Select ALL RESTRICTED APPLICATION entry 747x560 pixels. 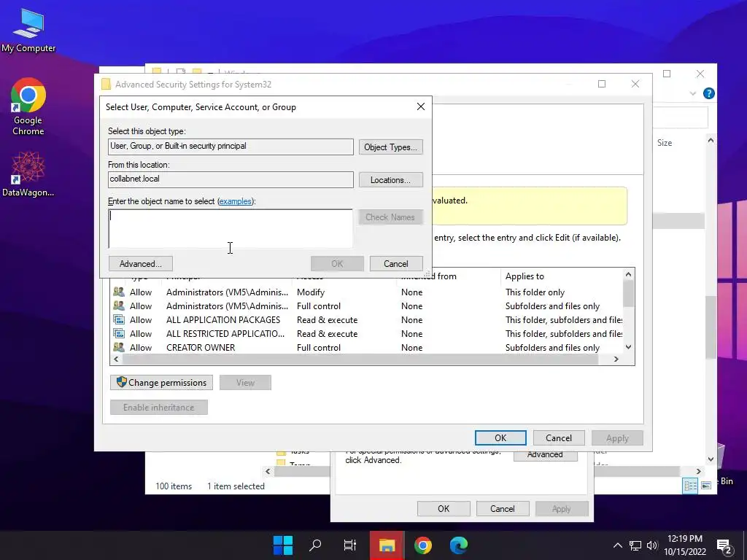click(x=367, y=333)
